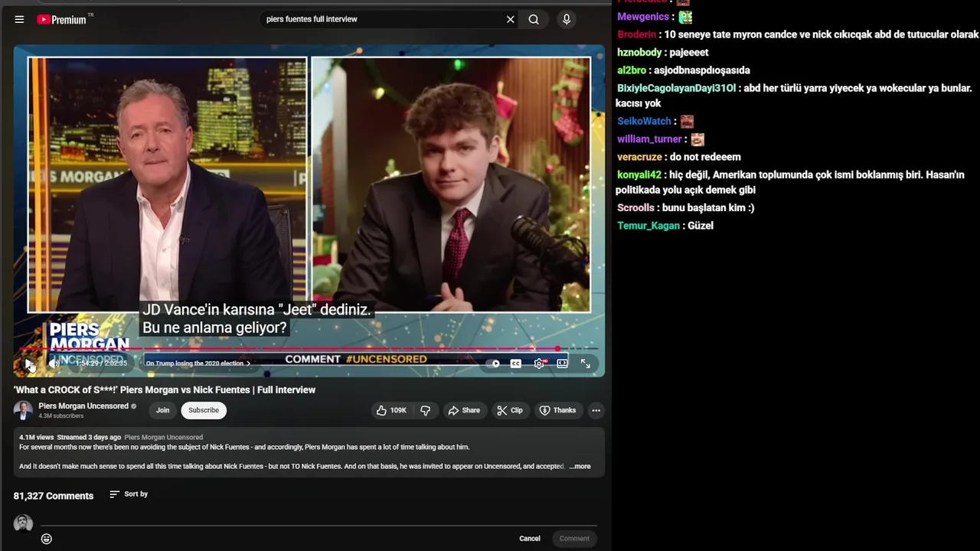The height and width of the screenshot is (551, 980).
Task: Clear the search box with the X
Action: [x=510, y=19]
